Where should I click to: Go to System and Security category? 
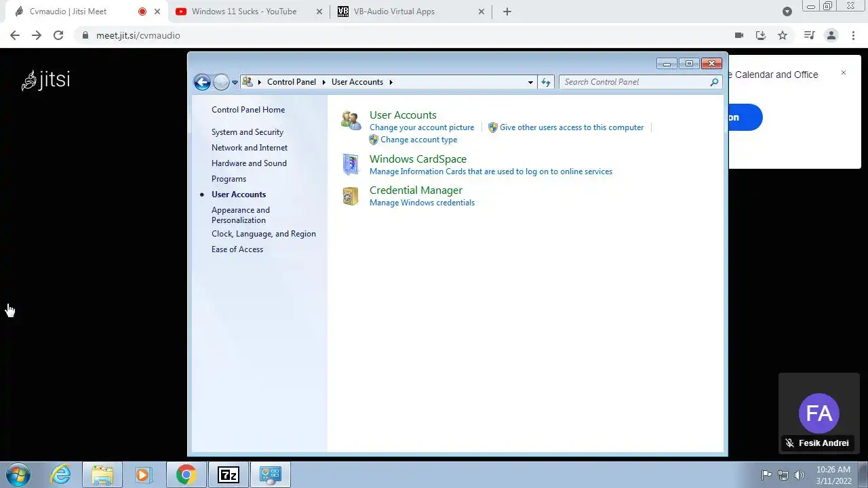pos(248,132)
